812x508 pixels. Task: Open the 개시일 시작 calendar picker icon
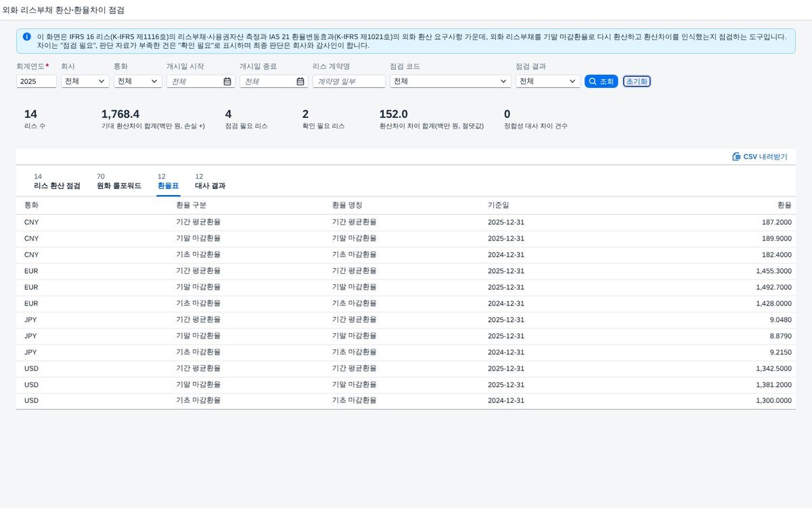point(227,81)
